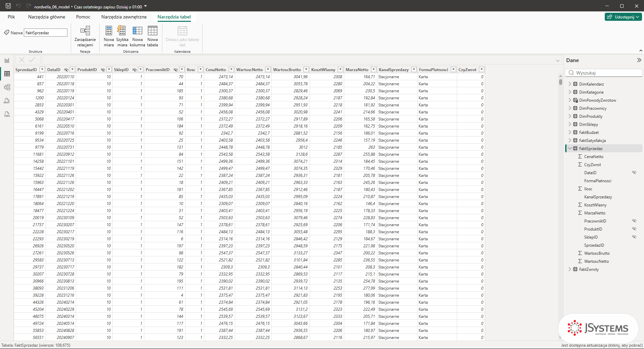The width and height of the screenshot is (644, 349).
Task: Click the Wyszukaj search box
Action: coord(604,73)
